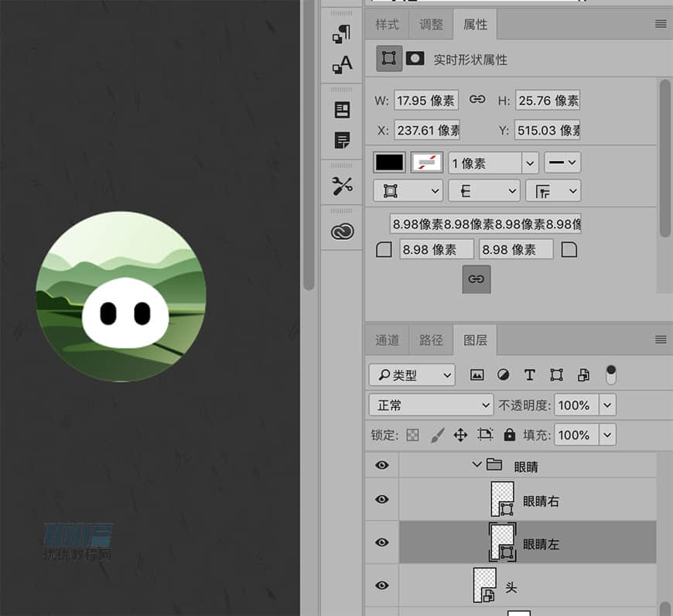
Task: Open the 正常 blend mode dropdown
Action: point(431,405)
